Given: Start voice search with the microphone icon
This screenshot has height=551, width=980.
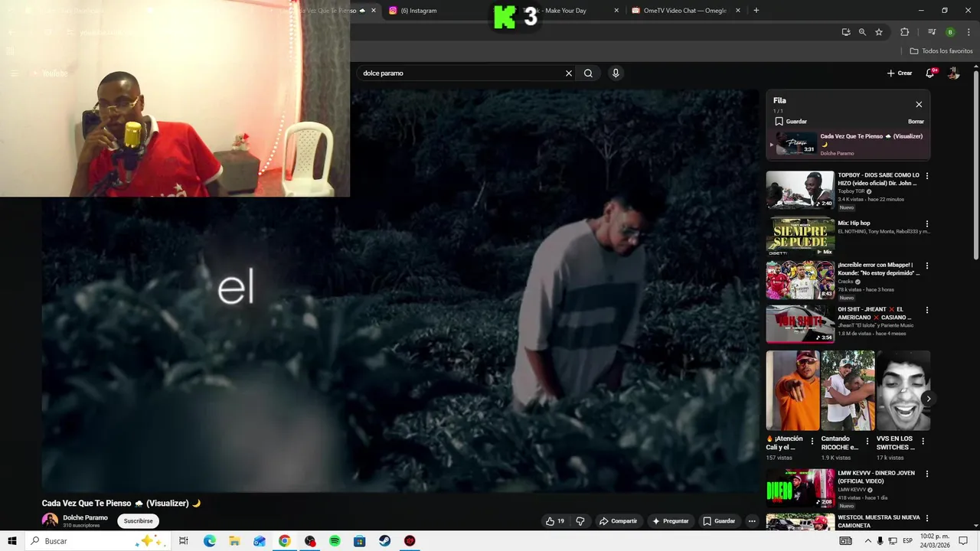Looking at the screenshot, I should point(616,73).
